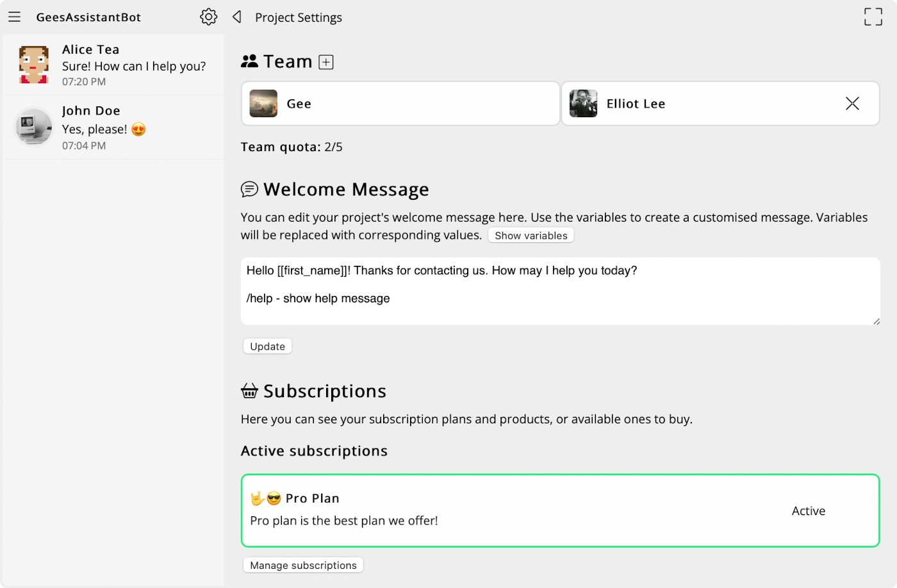Click the 07:04 PM timestamp
This screenshot has height=588, width=897.
(x=84, y=145)
